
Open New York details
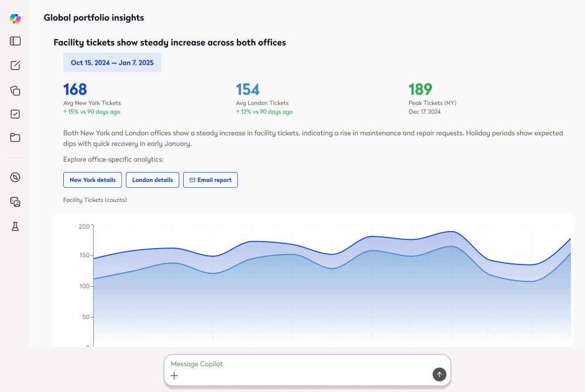pos(92,180)
